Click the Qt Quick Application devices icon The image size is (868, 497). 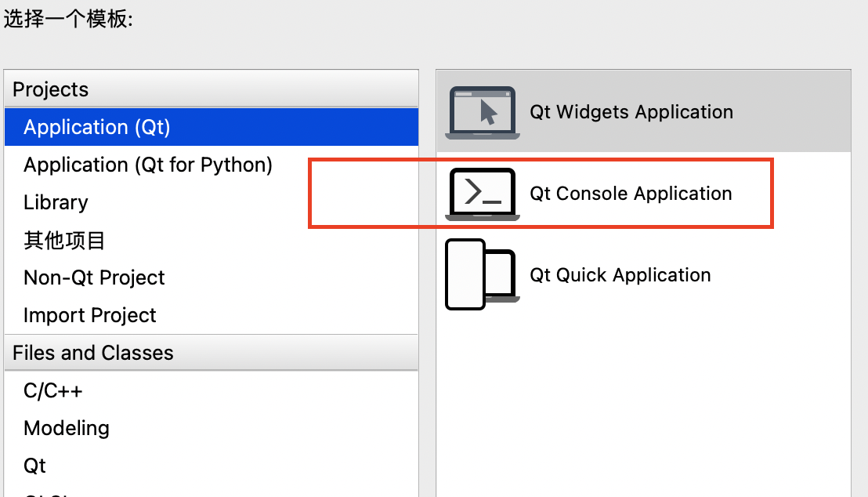click(482, 275)
